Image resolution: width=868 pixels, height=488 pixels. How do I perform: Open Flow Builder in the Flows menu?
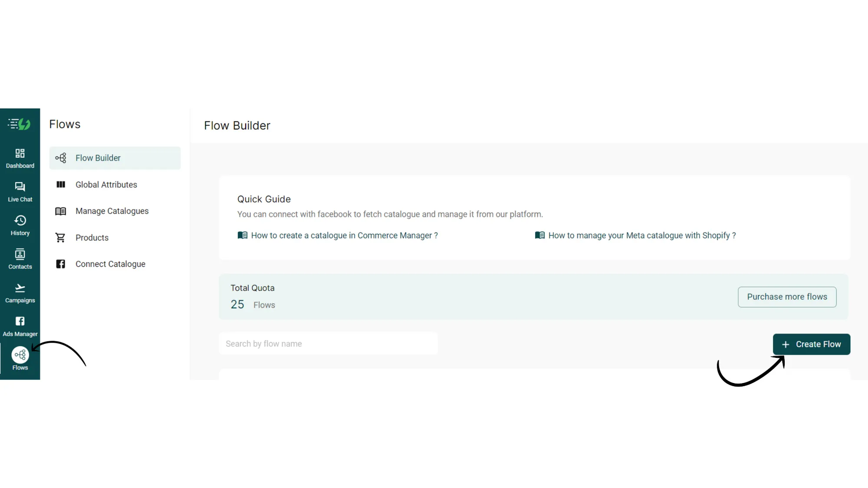pyautogui.click(x=98, y=158)
